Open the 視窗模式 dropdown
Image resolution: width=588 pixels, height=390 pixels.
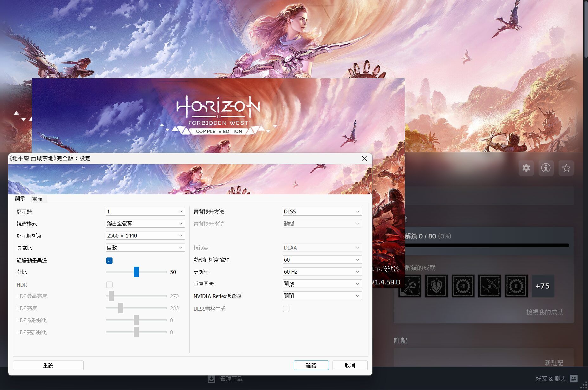coord(145,224)
